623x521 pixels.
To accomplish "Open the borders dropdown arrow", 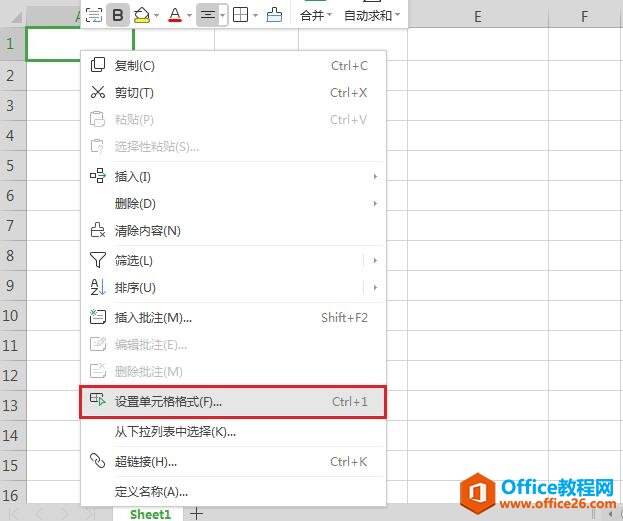I will click(255, 15).
